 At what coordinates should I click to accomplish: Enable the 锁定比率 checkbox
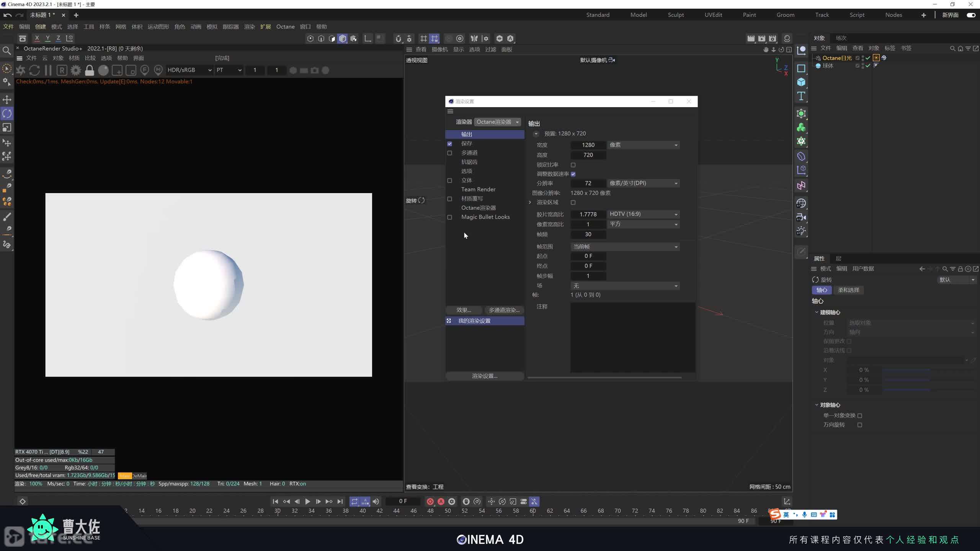point(573,165)
